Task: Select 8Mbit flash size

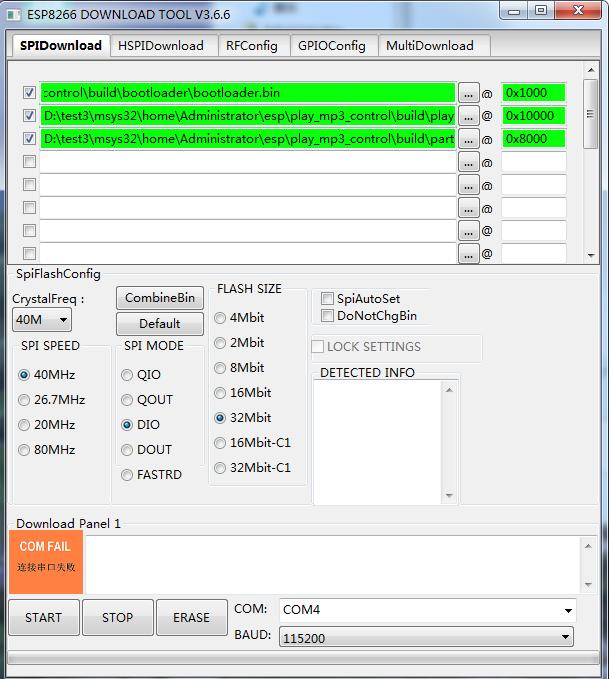Action: coord(239,368)
